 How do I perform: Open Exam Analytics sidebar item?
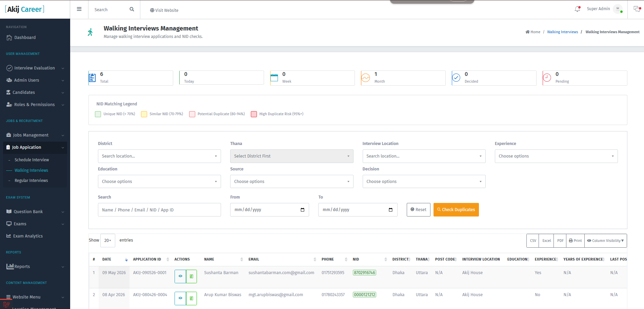tap(28, 236)
